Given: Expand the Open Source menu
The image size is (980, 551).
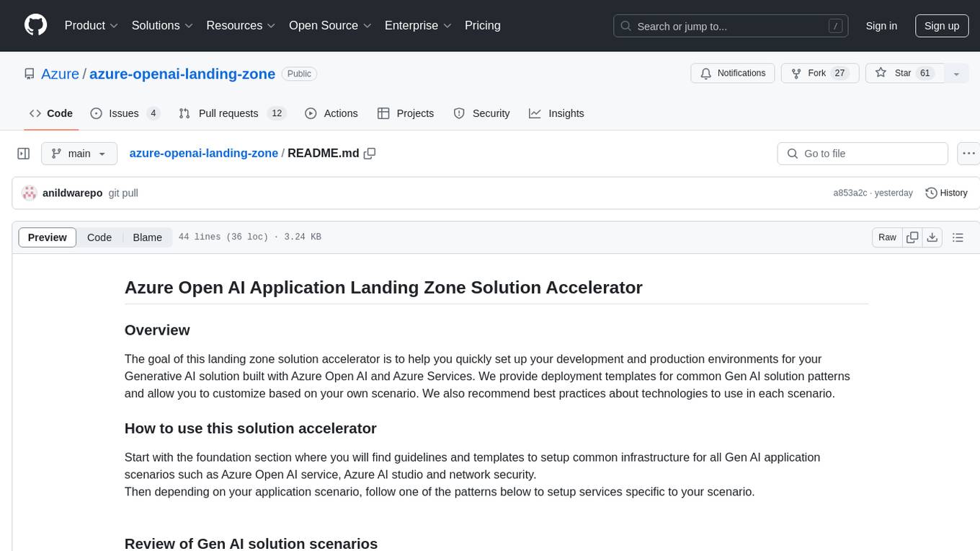Looking at the screenshot, I should click(330, 25).
